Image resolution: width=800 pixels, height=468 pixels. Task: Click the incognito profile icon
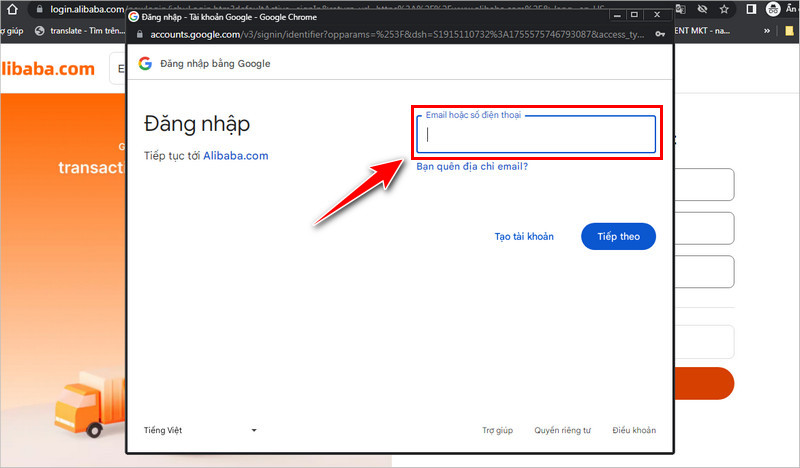pos(773,9)
